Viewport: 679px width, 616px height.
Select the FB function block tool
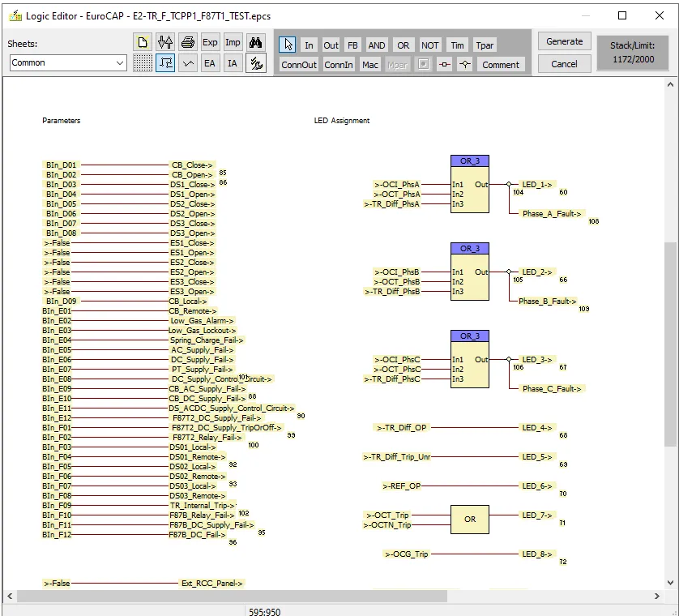click(x=352, y=45)
